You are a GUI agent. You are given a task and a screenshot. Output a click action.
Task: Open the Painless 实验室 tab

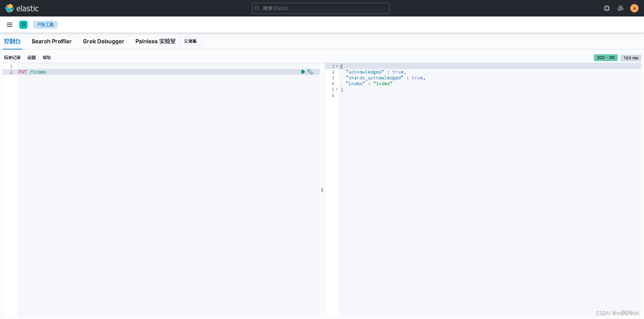[155, 41]
